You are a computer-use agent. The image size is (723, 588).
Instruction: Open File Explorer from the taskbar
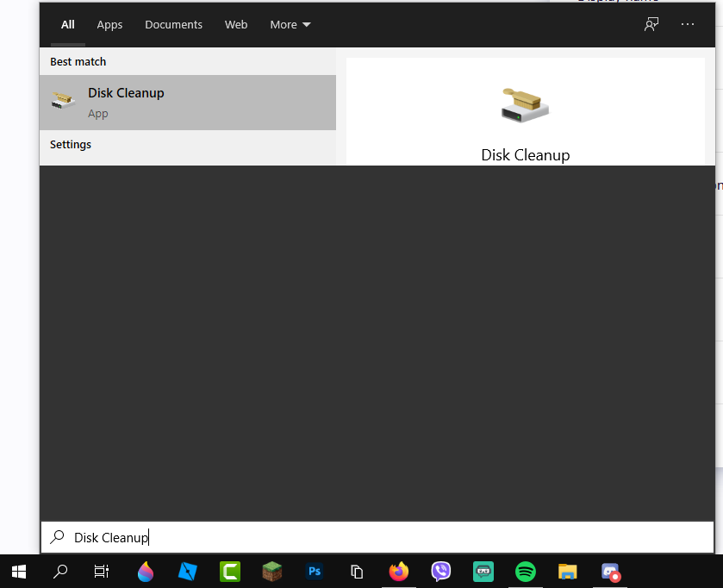pos(567,572)
